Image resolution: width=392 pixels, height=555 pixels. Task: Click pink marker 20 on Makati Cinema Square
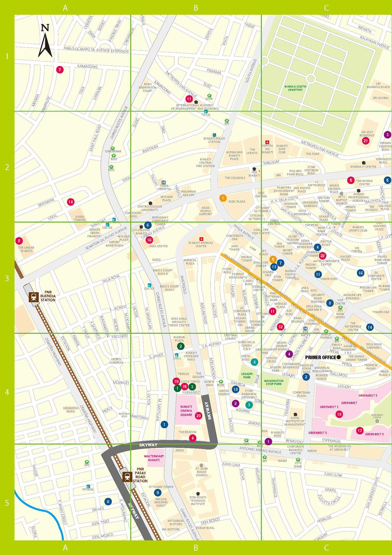coord(199,416)
